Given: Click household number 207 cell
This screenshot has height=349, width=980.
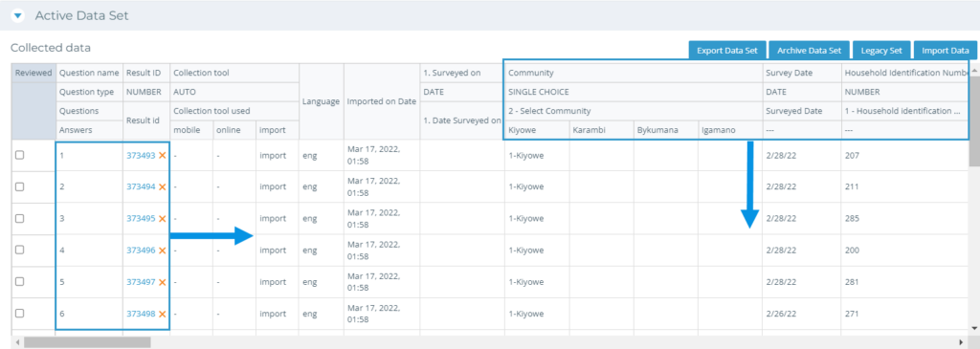Looking at the screenshot, I should pos(905,156).
